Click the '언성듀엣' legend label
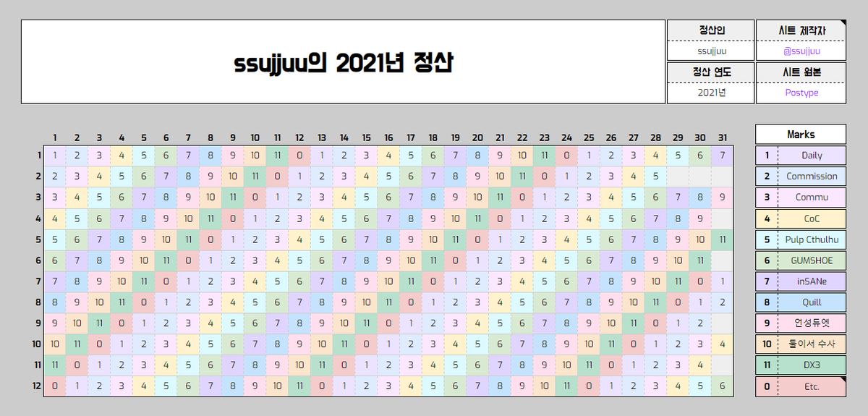This screenshot has height=416, width=868. tap(812, 323)
